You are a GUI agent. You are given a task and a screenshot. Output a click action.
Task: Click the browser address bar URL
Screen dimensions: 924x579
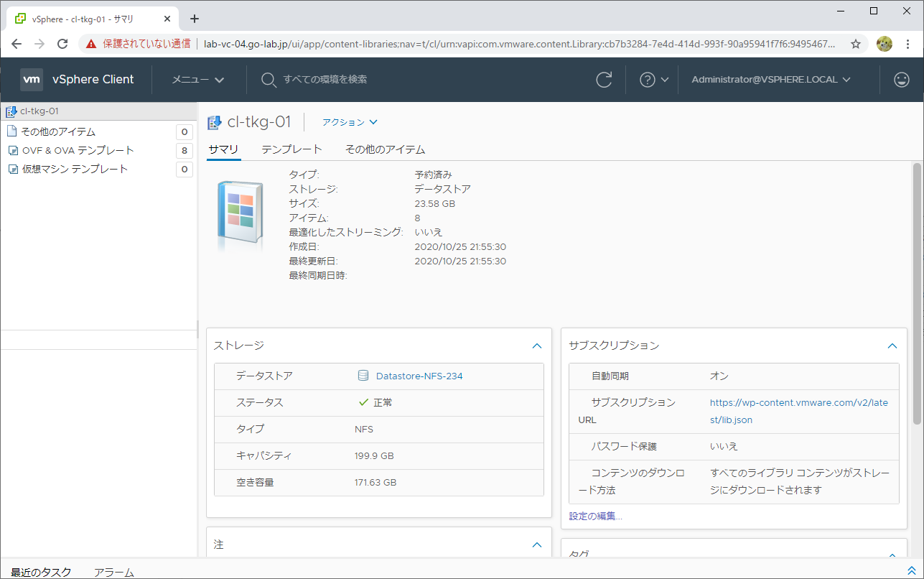pos(520,44)
